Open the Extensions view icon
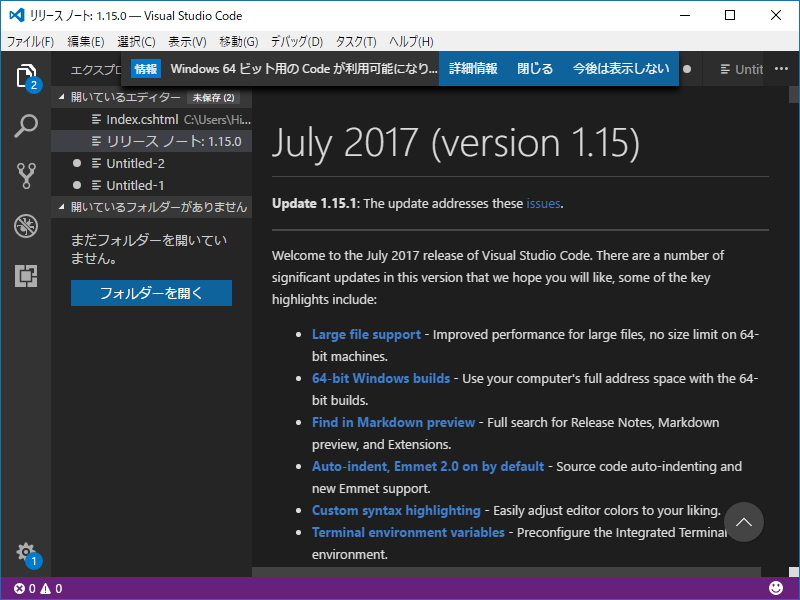The image size is (800, 600). 26,276
